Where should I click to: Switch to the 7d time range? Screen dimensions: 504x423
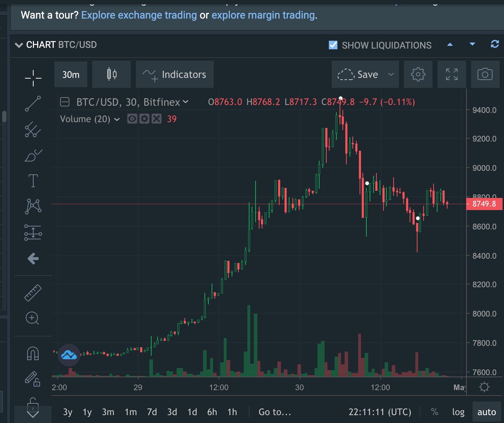(152, 412)
